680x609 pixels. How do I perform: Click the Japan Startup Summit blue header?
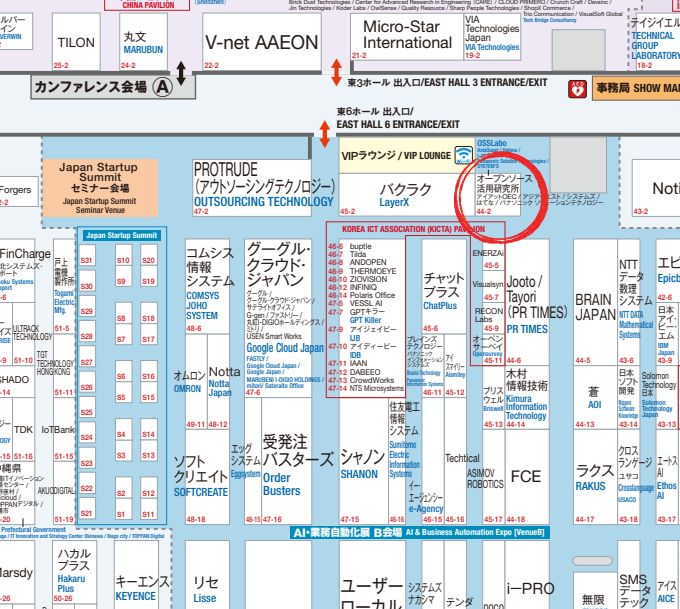(122, 235)
